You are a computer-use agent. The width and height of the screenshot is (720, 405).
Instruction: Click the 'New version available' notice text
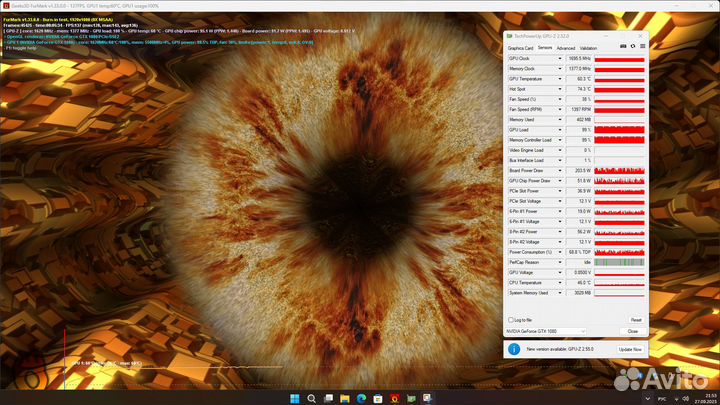[560, 349]
